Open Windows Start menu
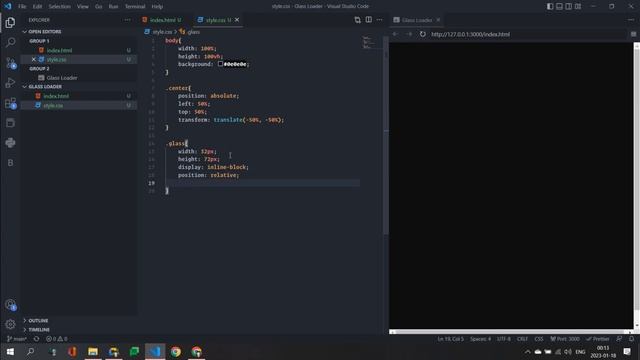This screenshot has height=360, width=640. [10, 351]
